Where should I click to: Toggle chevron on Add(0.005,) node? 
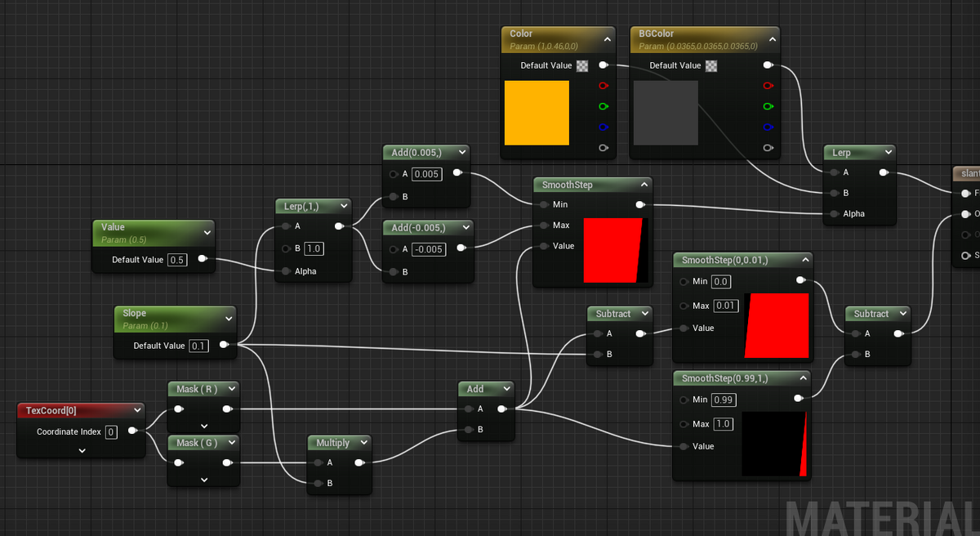[462, 151]
